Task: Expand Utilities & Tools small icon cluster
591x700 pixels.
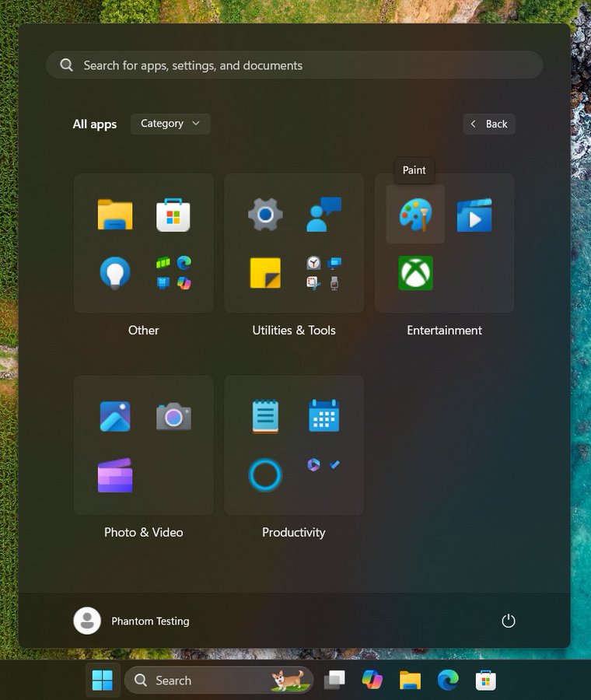Action: 323,273
